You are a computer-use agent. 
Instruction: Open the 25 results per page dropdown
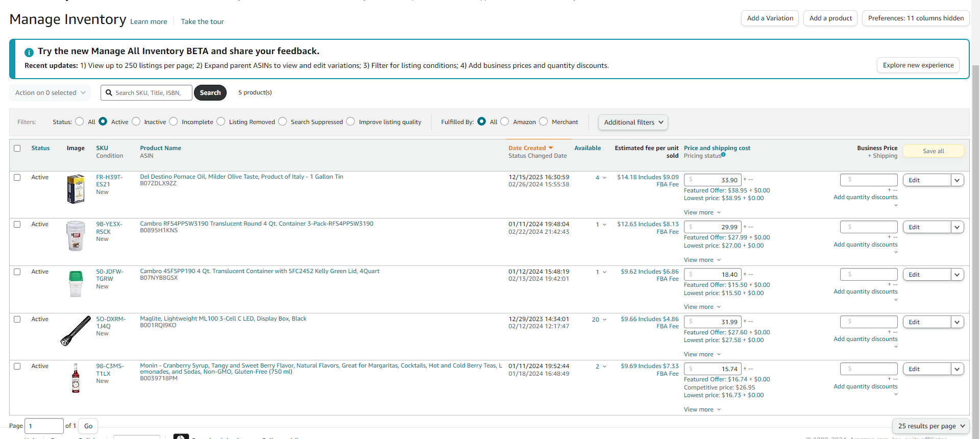coord(931,426)
